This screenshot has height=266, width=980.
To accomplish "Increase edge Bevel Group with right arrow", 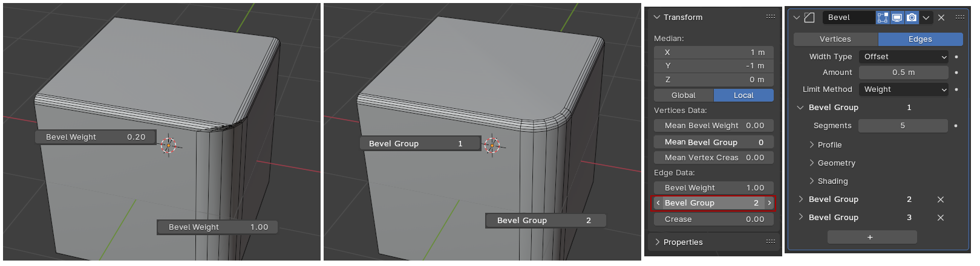I will tap(769, 203).
